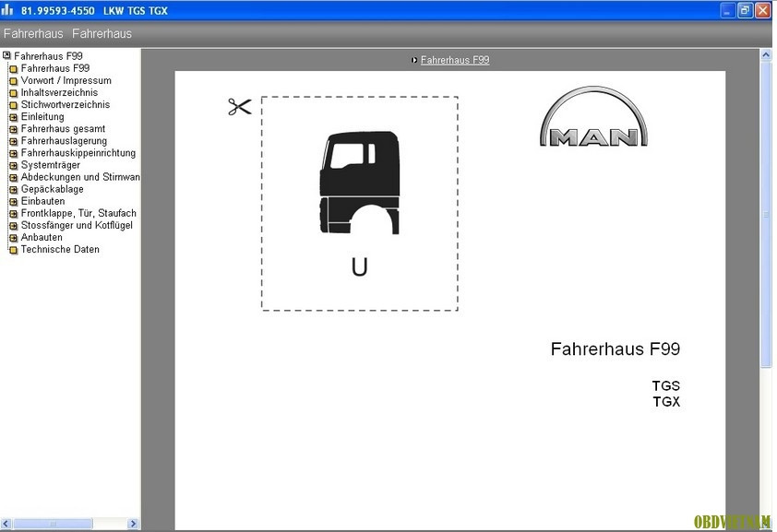Expand the Fahrerhauslagerung chapter icon
The width and height of the screenshot is (777, 532).
pyautogui.click(x=13, y=142)
